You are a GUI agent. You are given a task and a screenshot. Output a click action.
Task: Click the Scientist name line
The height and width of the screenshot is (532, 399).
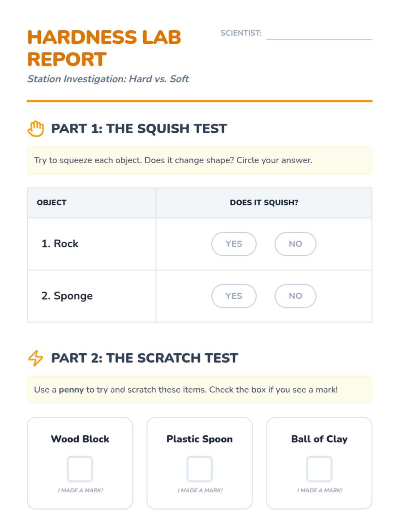pyautogui.click(x=319, y=35)
